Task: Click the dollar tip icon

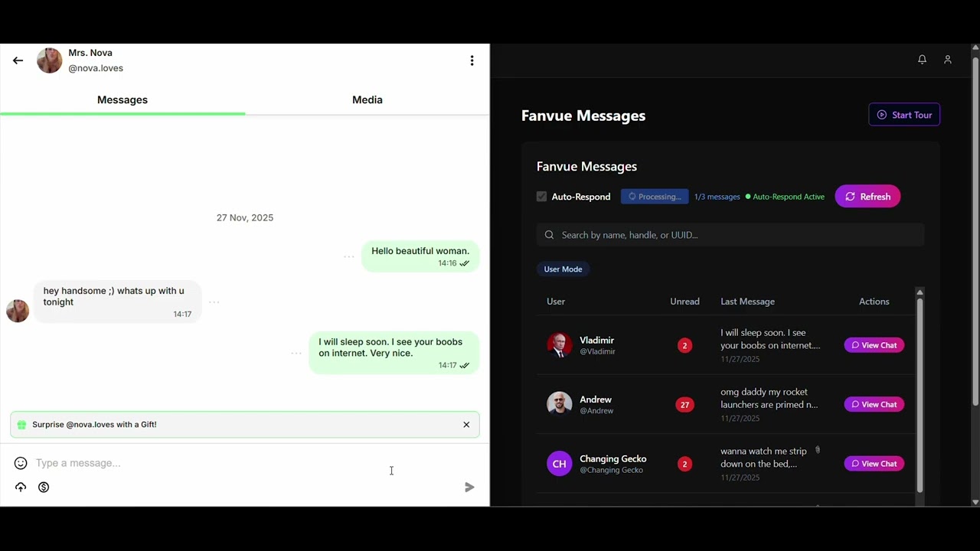Action: [44, 487]
